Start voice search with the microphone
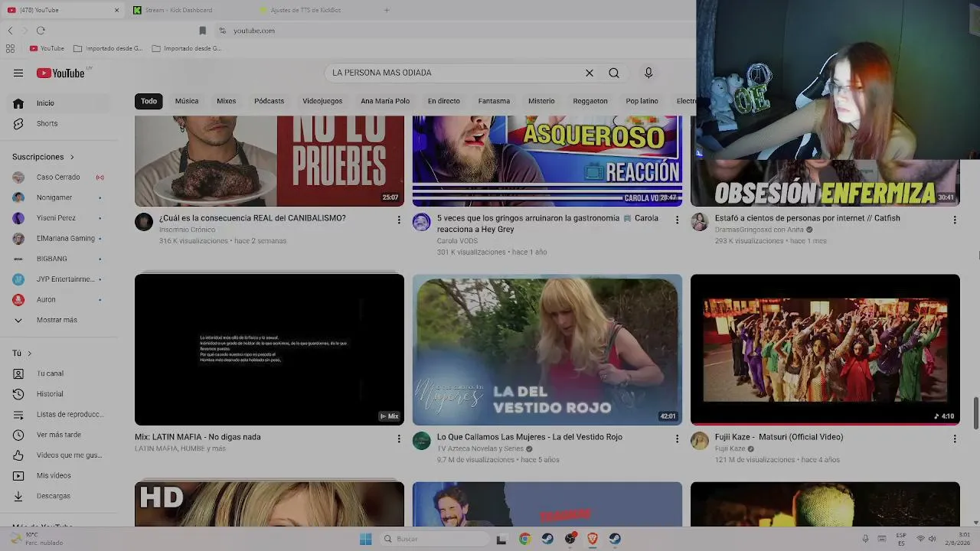The height and width of the screenshot is (551, 980). [x=648, y=73]
